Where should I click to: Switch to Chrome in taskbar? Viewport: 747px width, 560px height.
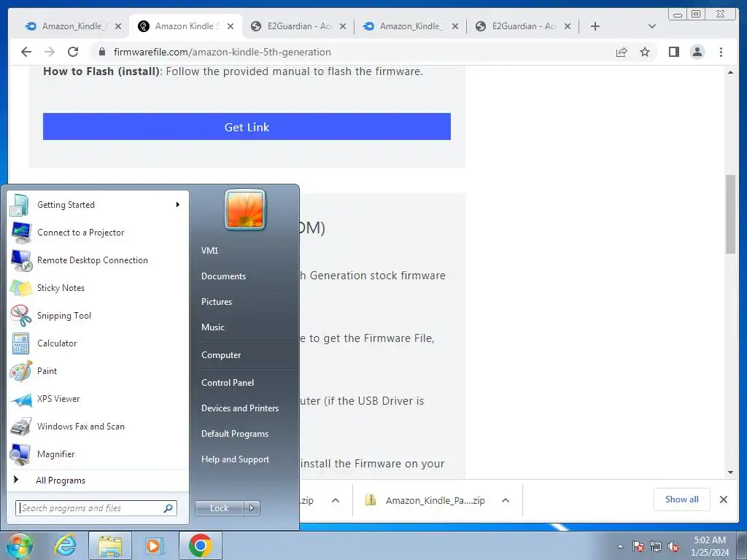(x=200, y=545)
